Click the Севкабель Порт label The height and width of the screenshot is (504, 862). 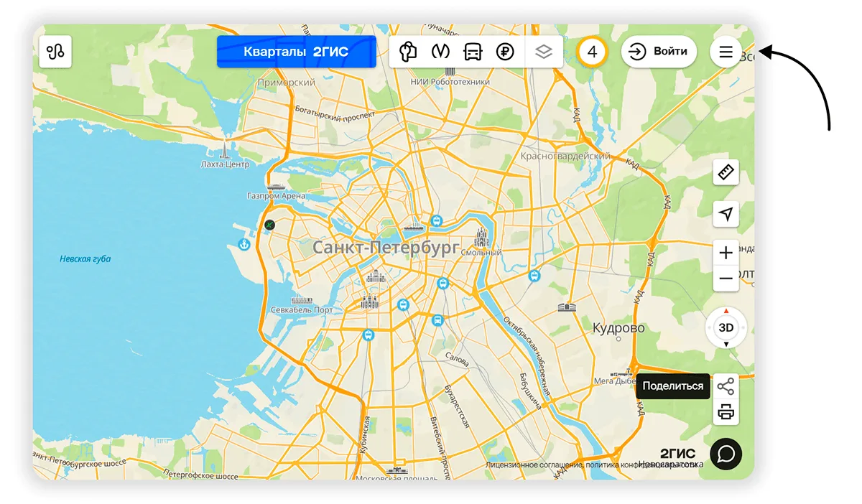[302, 310]
